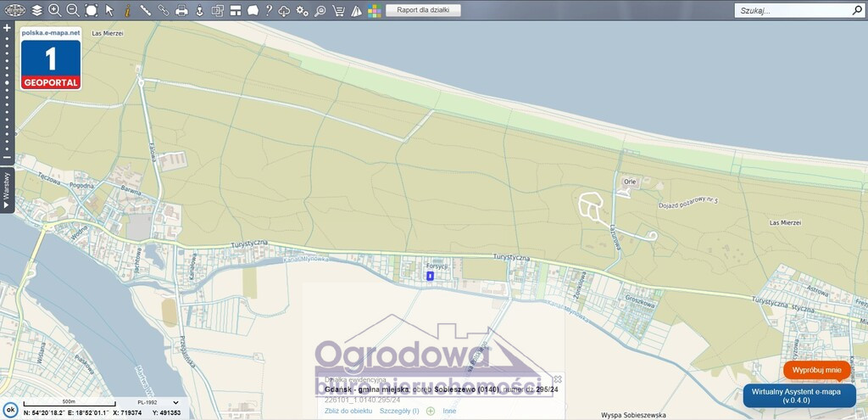Activate the info identify tool
This screenshot has width=868, height=420.
coord(127,10)
